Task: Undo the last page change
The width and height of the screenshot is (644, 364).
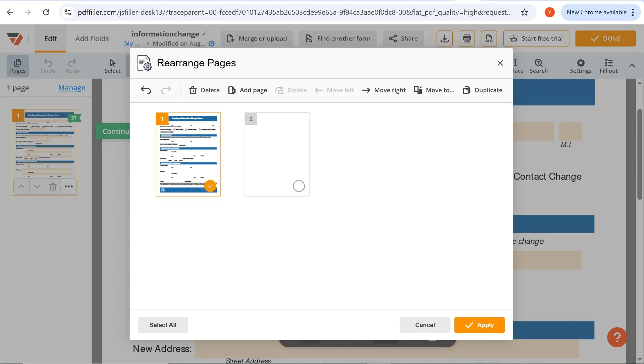Action: point(145,90)
